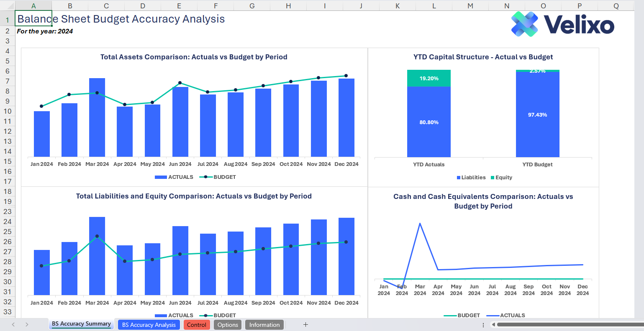
Task: Click the three-dot tab bar resize handle
Action: 483,325
